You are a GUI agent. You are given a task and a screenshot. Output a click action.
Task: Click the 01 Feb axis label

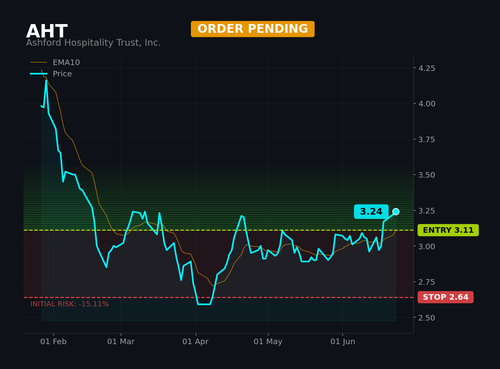53,342
